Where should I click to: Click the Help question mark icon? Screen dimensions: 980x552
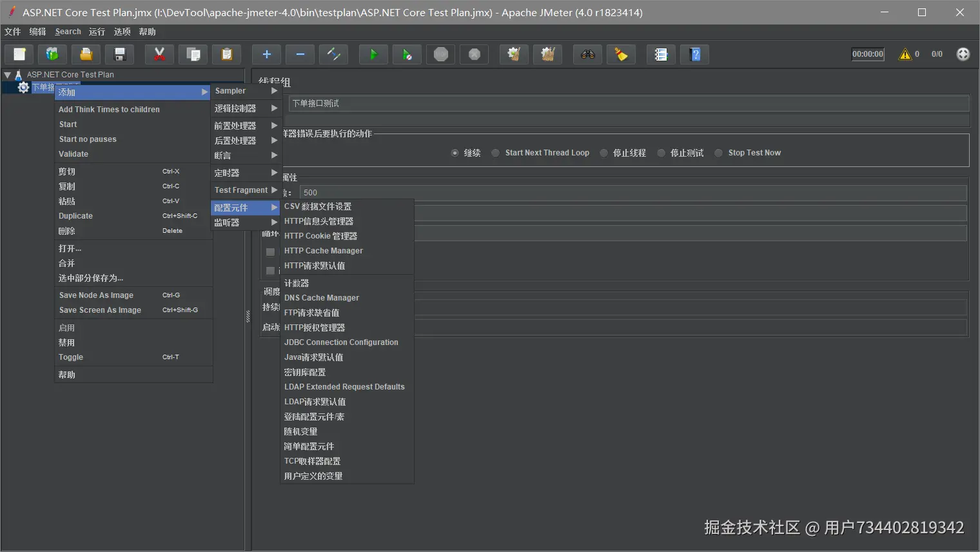click(x=694, y=55)
